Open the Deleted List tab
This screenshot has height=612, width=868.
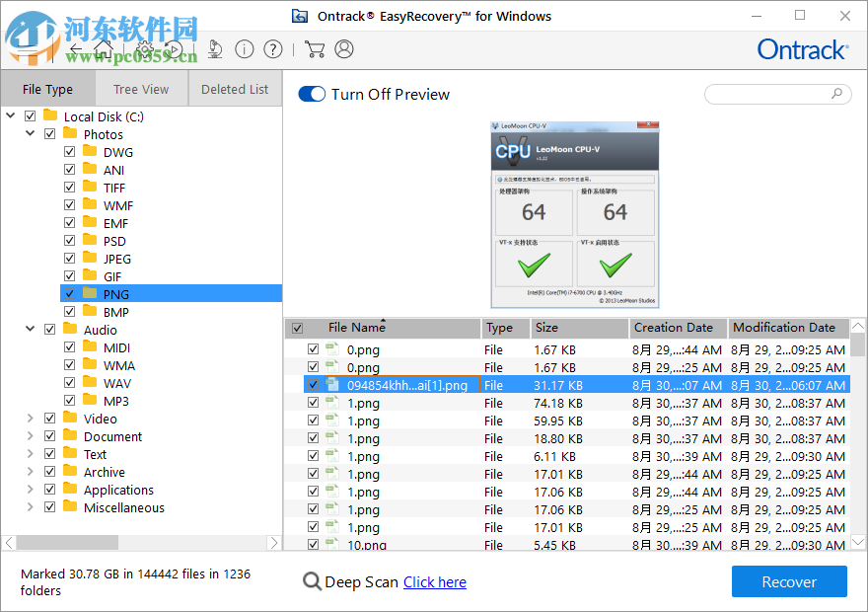pyautogui.click(x=234, y=88)
